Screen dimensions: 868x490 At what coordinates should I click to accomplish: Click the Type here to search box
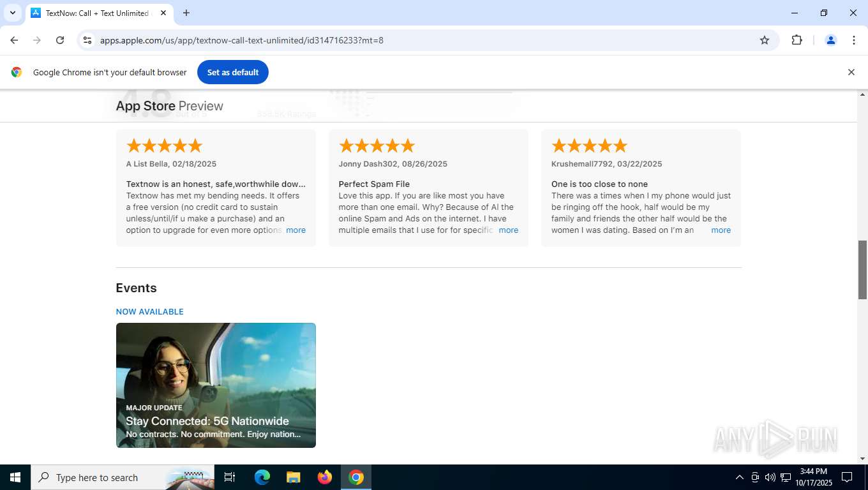123,477
